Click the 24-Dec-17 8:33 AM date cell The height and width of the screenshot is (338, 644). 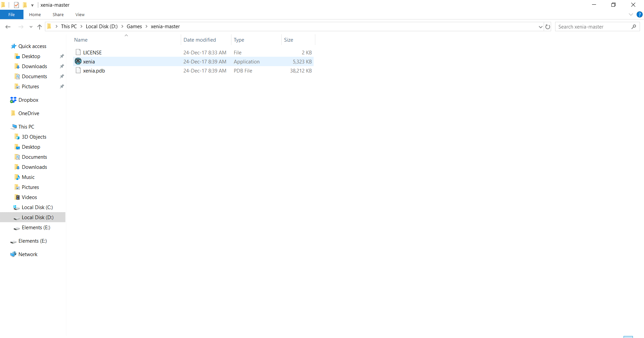pos(205,52)
